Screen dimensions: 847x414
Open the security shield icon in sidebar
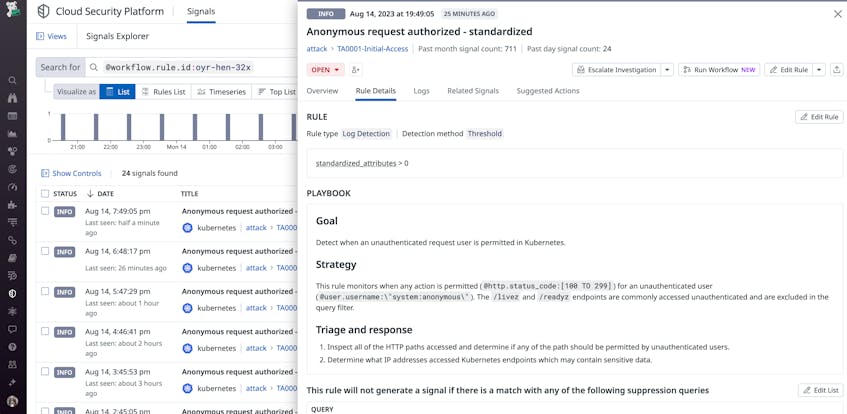[x=12, y=293]
